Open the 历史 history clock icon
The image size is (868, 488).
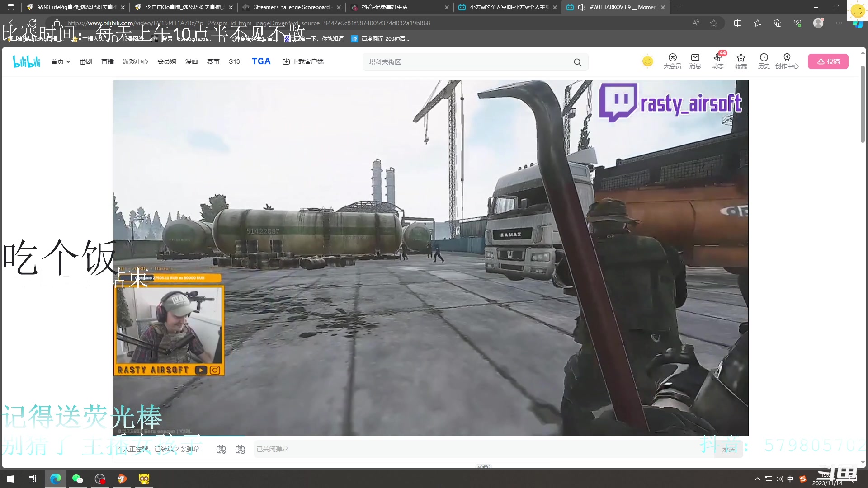tap(764, 61)
